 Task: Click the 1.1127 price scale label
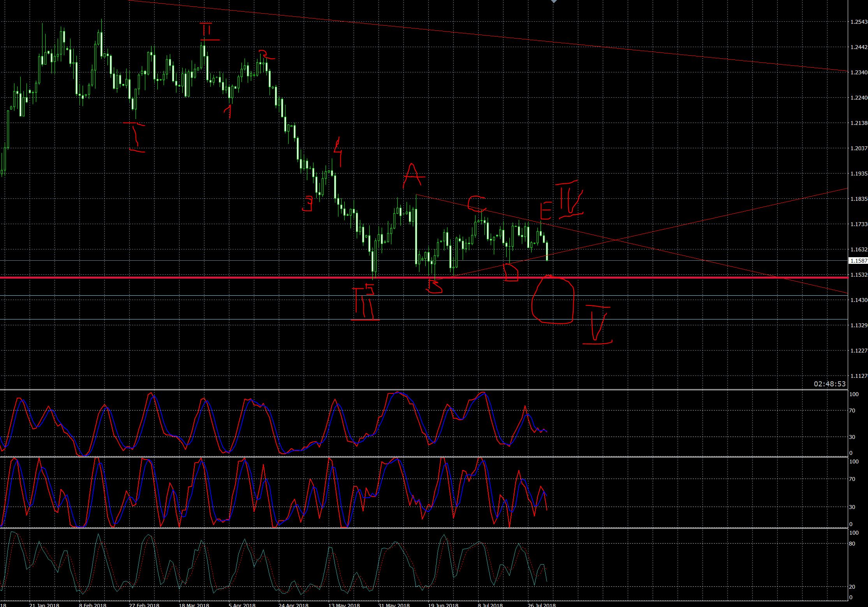[x=859, y=376]
